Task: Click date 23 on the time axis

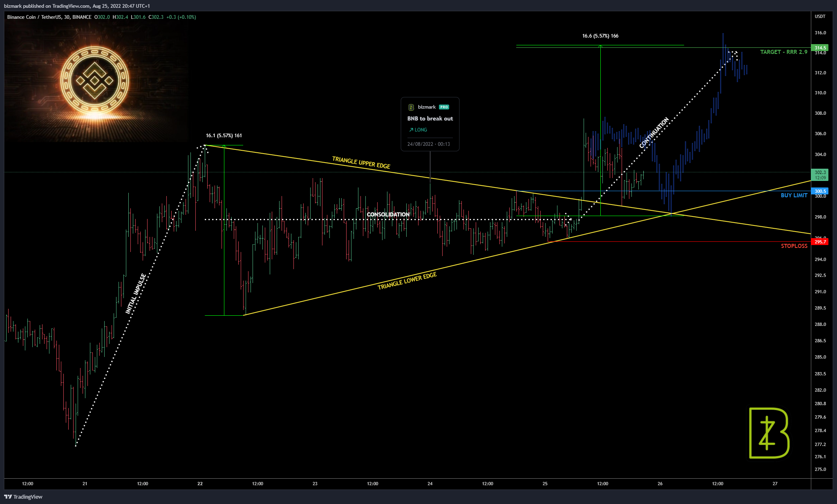Action: [315, 484]
